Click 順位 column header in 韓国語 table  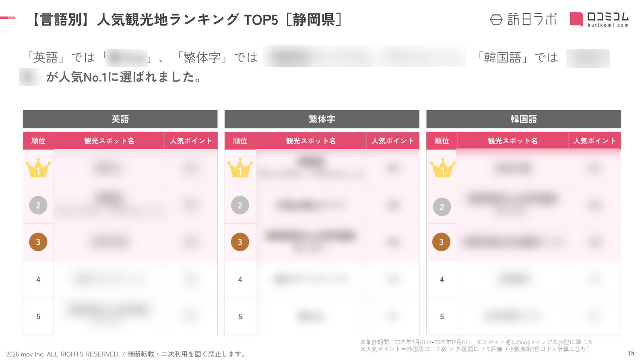(x=442, y=141)
